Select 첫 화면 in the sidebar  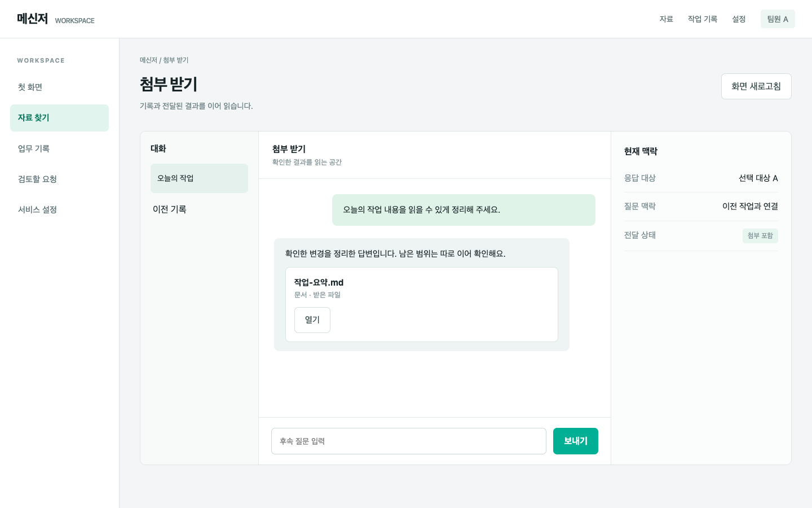59,87
